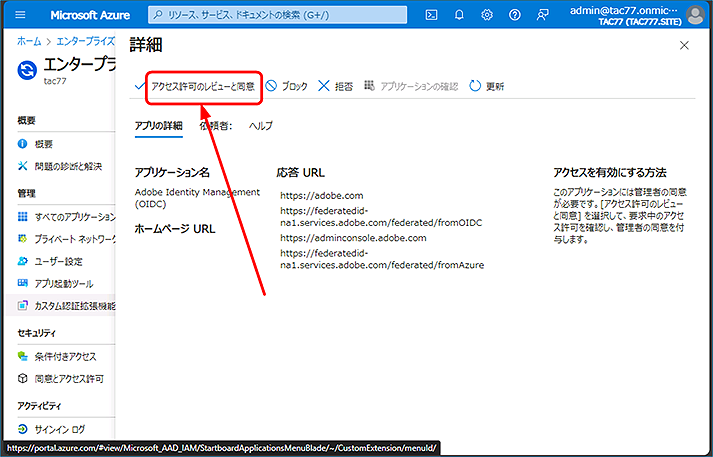Open portal settings gear
The width and height of the screenshot is (713, 457).
[487, 15]
